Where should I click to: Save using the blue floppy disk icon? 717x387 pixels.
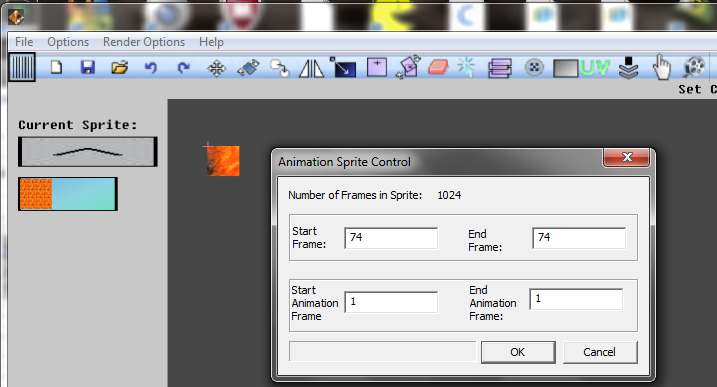[x=87, y=68]
